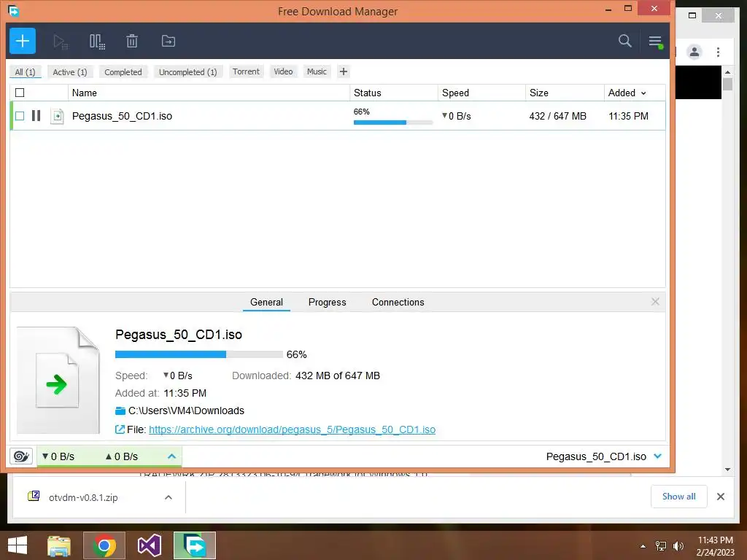Viewport: 747px width, 560px height.
Task: Close the download details panel
Action: pos(655,301)
